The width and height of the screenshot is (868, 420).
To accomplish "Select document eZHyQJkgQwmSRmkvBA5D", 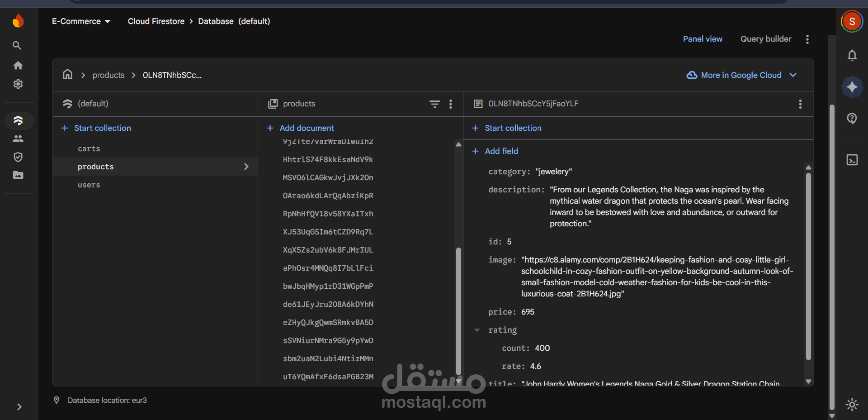I will pyautogui.click(x=328, y=322).
